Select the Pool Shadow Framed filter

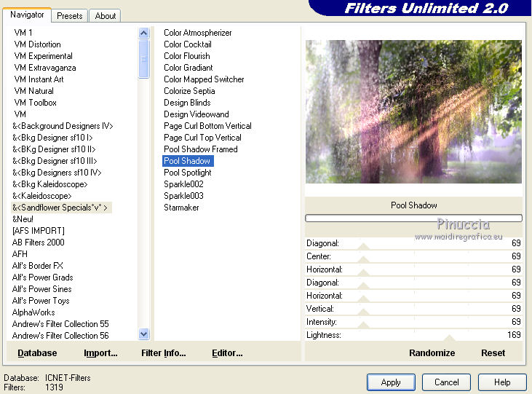[x=201, y=149]
